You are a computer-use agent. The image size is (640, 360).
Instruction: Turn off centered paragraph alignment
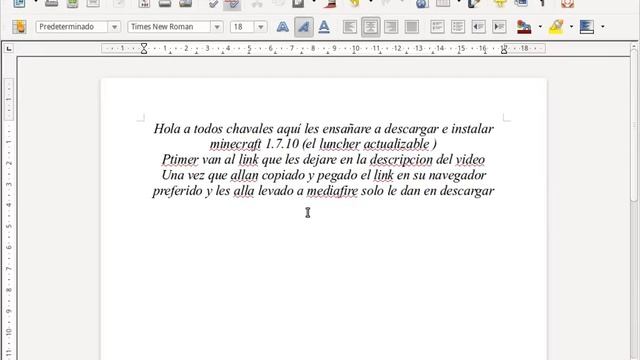pyautogui.click(x=371, y=27)
